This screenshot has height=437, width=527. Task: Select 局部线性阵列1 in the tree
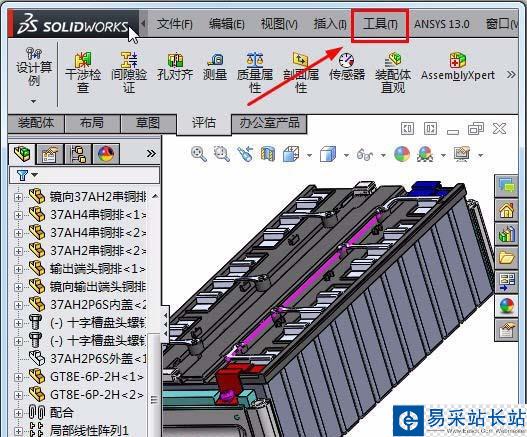coord(89,430)
